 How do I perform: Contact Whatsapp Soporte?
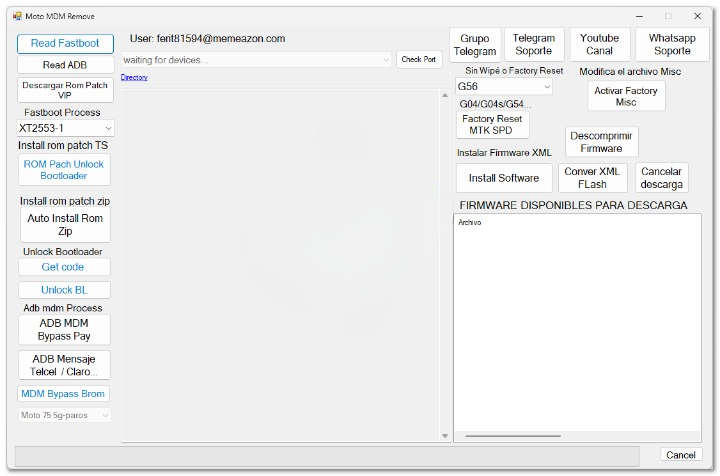pyautogui.click(x=672, y=45)
